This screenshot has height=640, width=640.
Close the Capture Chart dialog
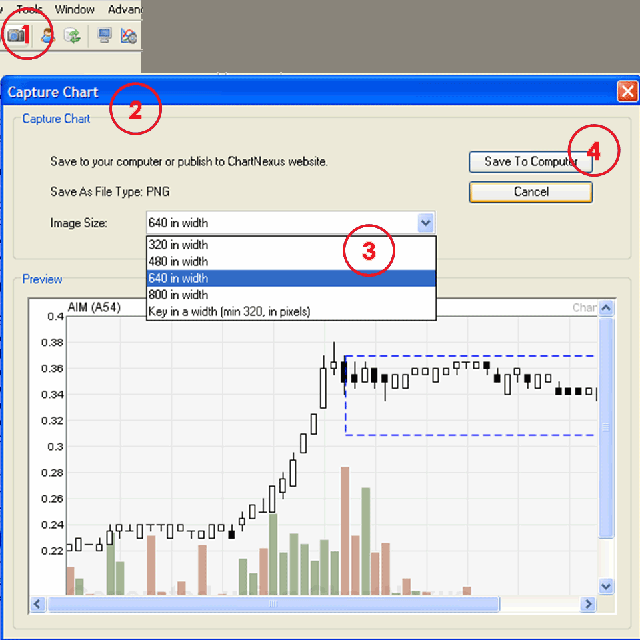click(x=627, y=92)
